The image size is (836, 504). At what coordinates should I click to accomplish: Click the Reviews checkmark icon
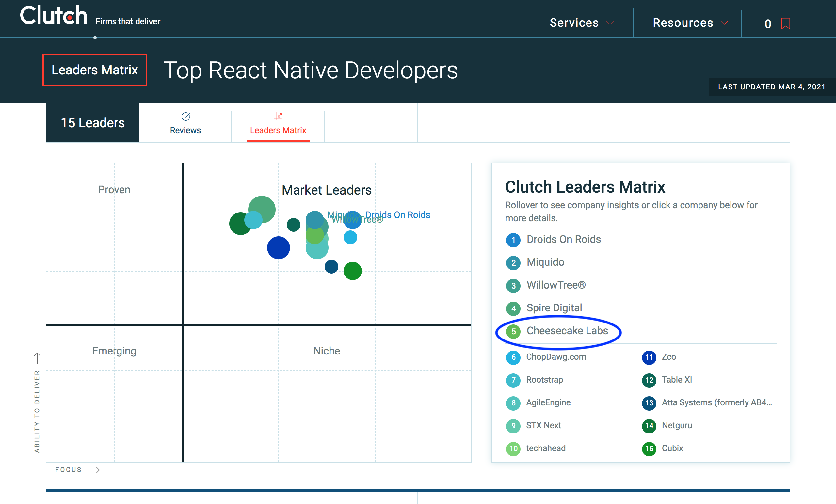click(185, 116)
